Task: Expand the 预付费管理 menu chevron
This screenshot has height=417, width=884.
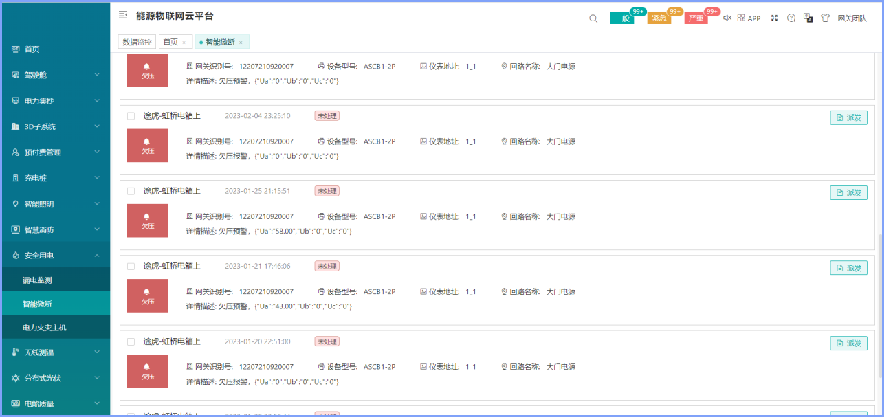Action: (x=97, y=152)
